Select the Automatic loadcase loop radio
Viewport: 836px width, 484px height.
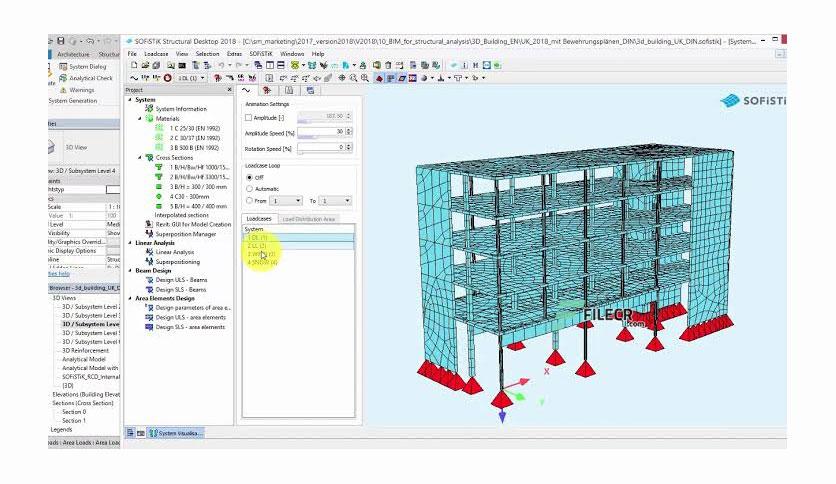tap(249, 189)
